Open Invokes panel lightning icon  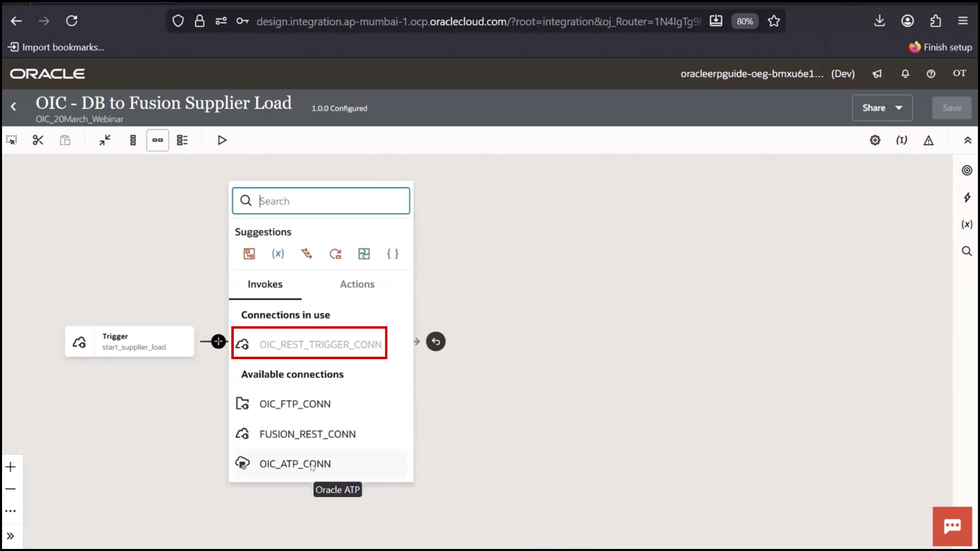point(967,197)
